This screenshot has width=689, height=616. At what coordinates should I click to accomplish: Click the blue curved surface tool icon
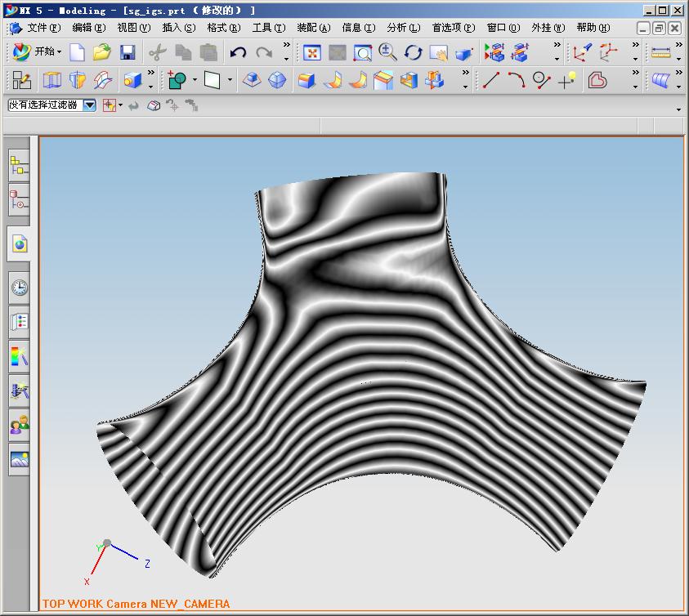(x=661, y=80)
